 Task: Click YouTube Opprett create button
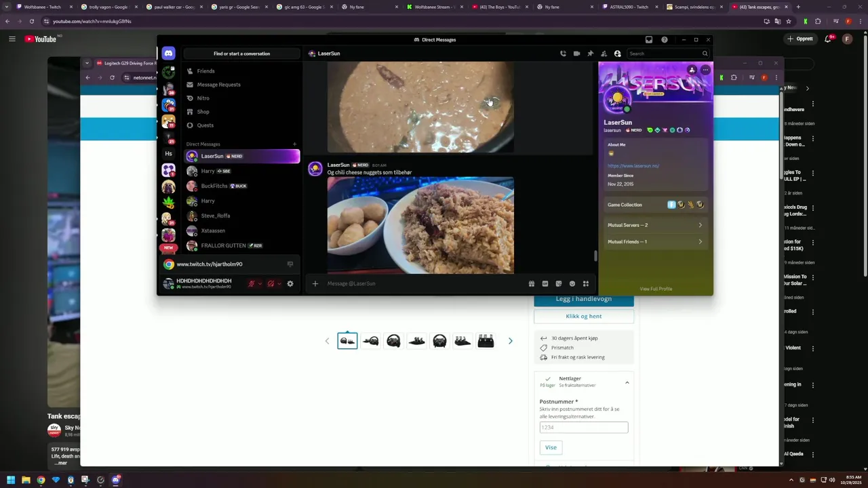801,39
